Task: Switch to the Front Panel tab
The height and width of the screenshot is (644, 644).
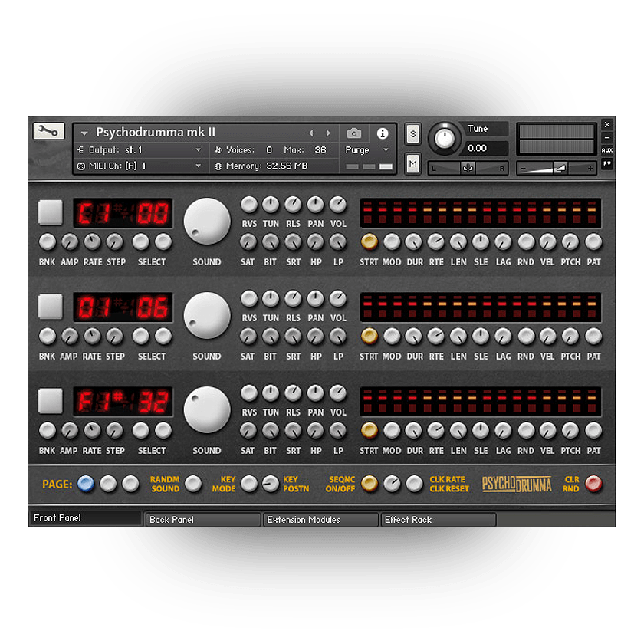Action: point(85,518)
